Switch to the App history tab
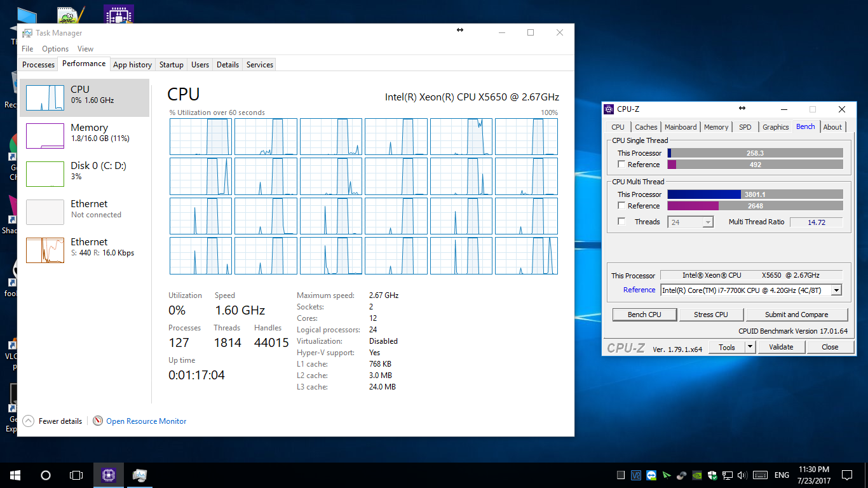This screenshot has height=488, width=868. tap(132, 65)
